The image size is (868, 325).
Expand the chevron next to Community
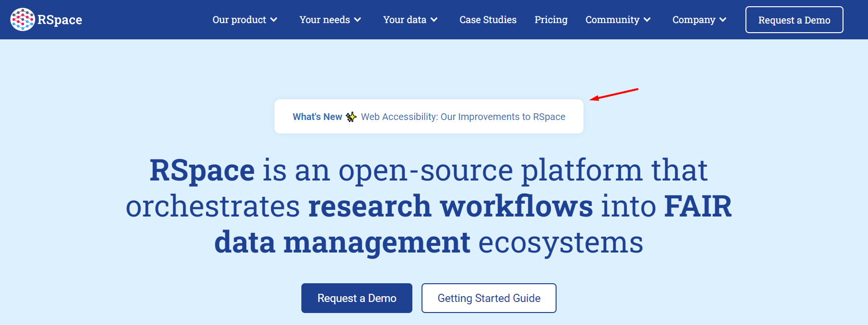647,20
